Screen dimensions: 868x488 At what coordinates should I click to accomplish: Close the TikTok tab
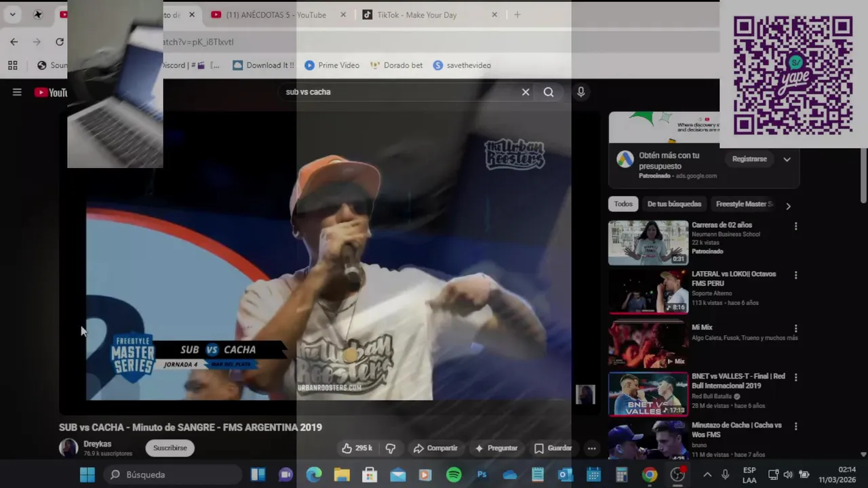pyautogui.click(x=494, y=15)
